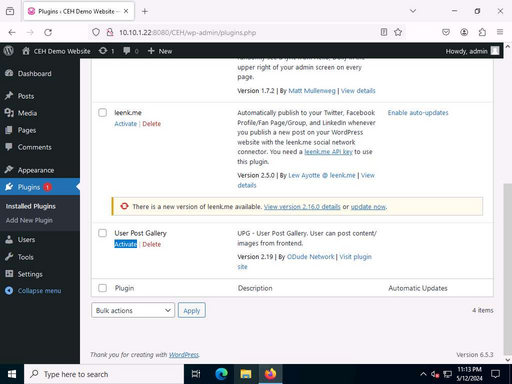Viewport: 512px width, 384px height.
Task: Save page to Pocket icon
Action: pyautogui.click(x=446, y=32)
